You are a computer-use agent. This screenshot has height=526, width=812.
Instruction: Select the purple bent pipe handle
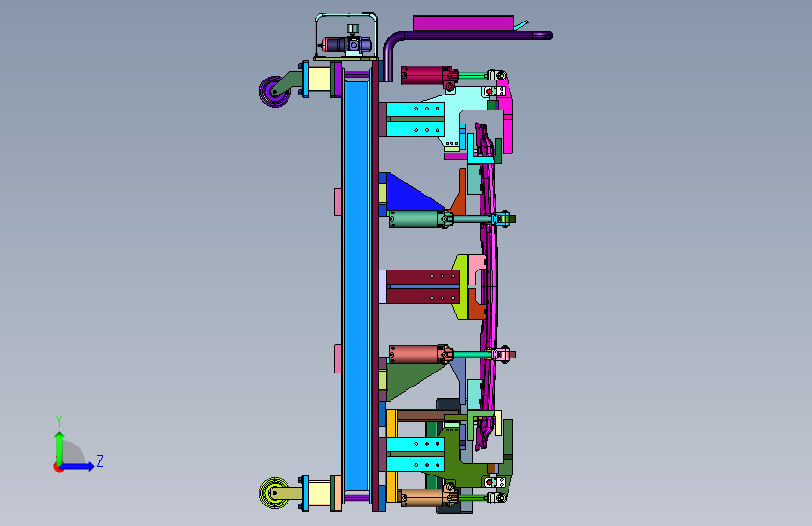point(466,37)
